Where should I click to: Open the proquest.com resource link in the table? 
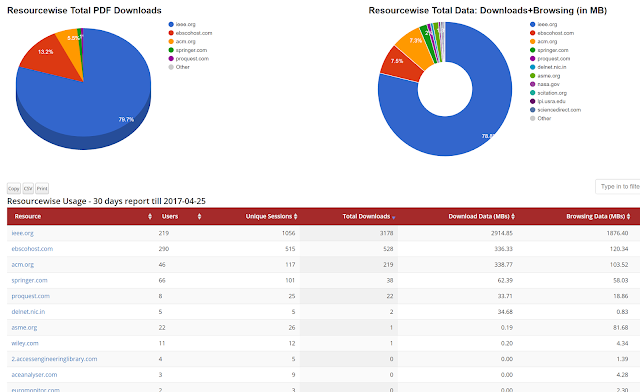[31, 296]
